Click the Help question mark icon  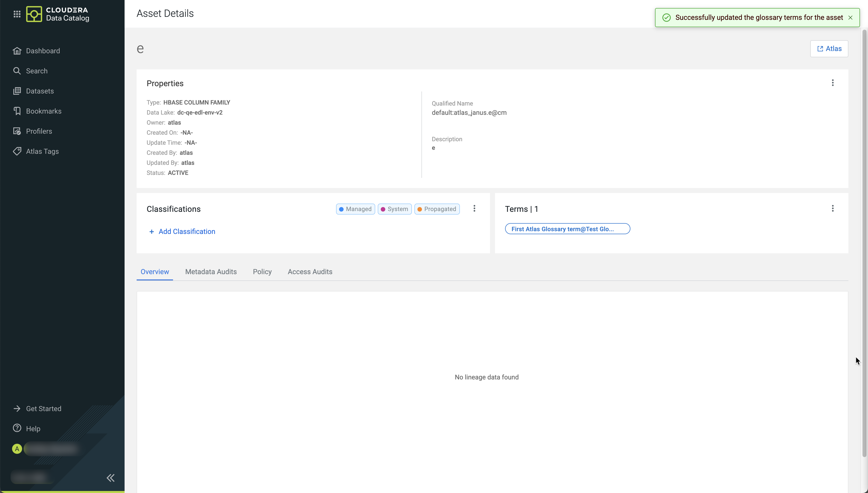click(x=17, y=428)
